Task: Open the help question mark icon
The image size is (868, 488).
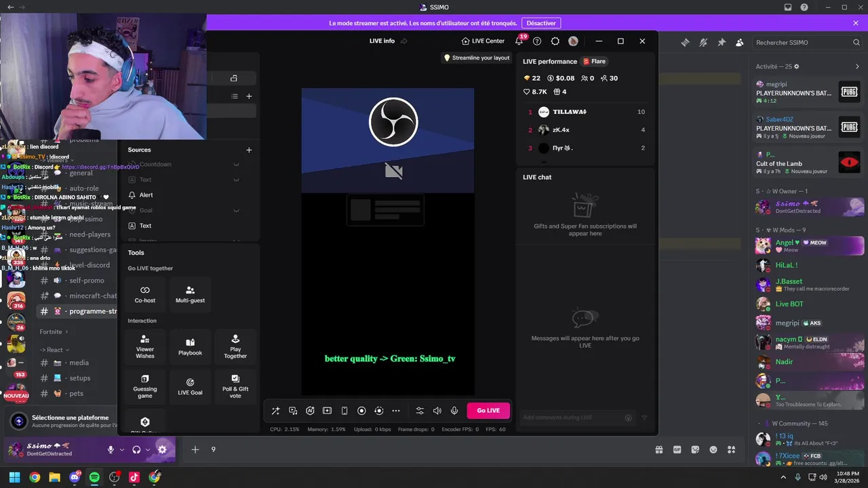Action: pos(537,41)
